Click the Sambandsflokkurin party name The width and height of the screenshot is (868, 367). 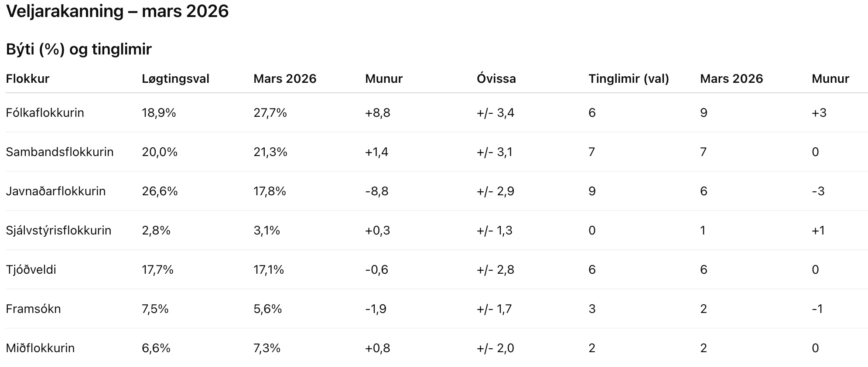pos(60,152)
